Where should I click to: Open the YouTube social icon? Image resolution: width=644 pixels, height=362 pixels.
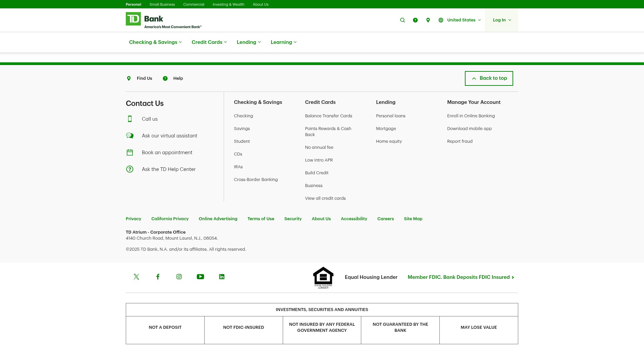pos(200,277)
